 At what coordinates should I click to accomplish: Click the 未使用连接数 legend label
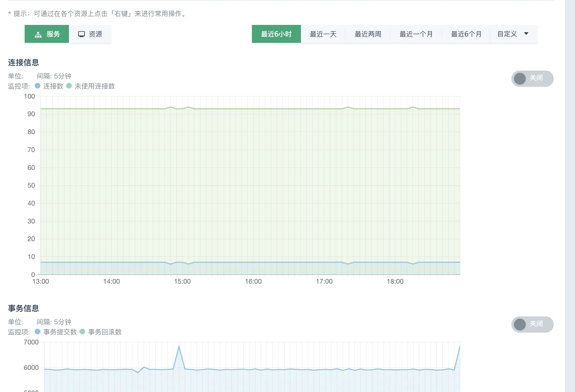(95, 86)
